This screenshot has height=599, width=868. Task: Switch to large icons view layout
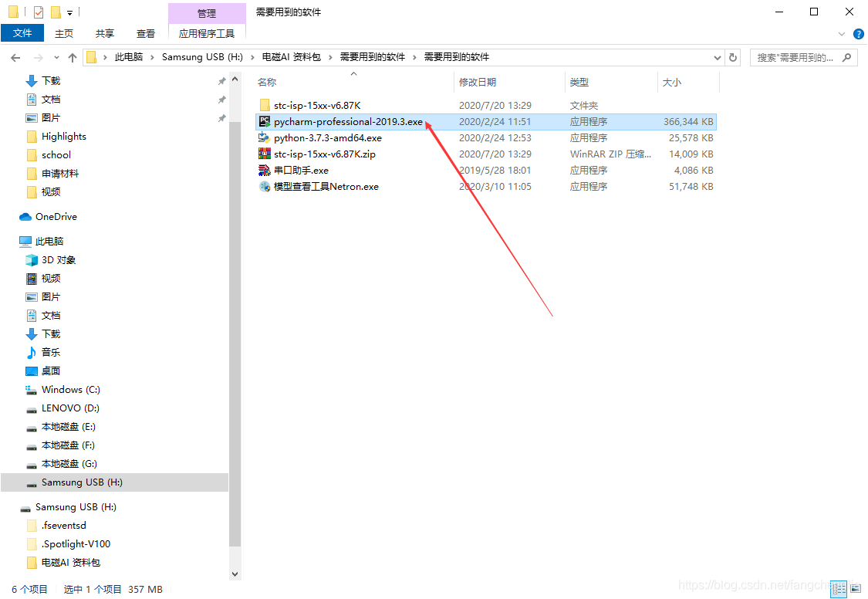click(856, 588)
